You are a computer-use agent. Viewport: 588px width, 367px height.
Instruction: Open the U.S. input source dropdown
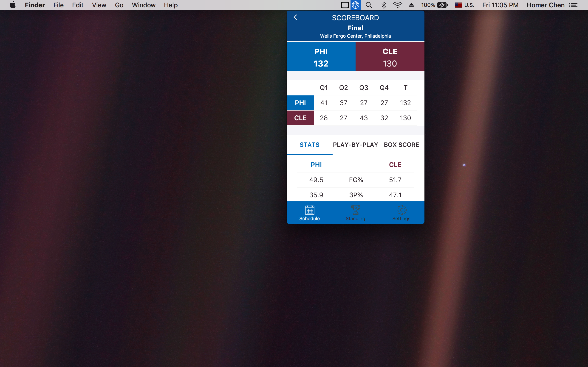(x=464, y=5)
